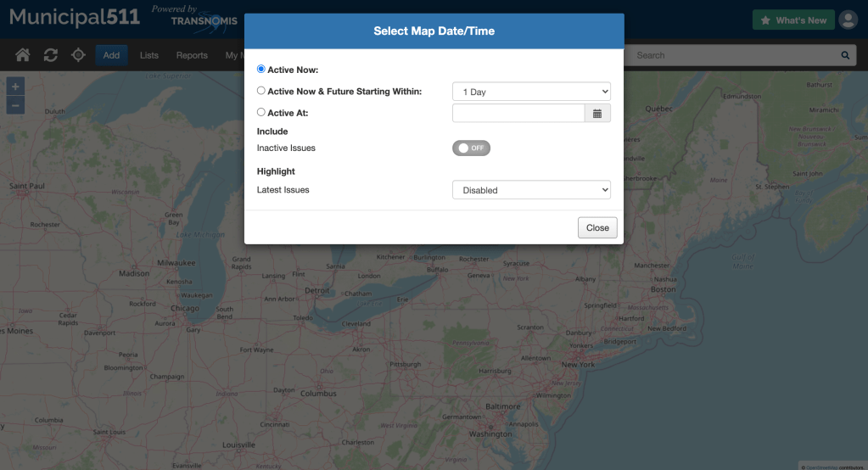This screenshot has height=470, width=868.
Task: Open the user profile avatar icon
Action: [848, 20]
